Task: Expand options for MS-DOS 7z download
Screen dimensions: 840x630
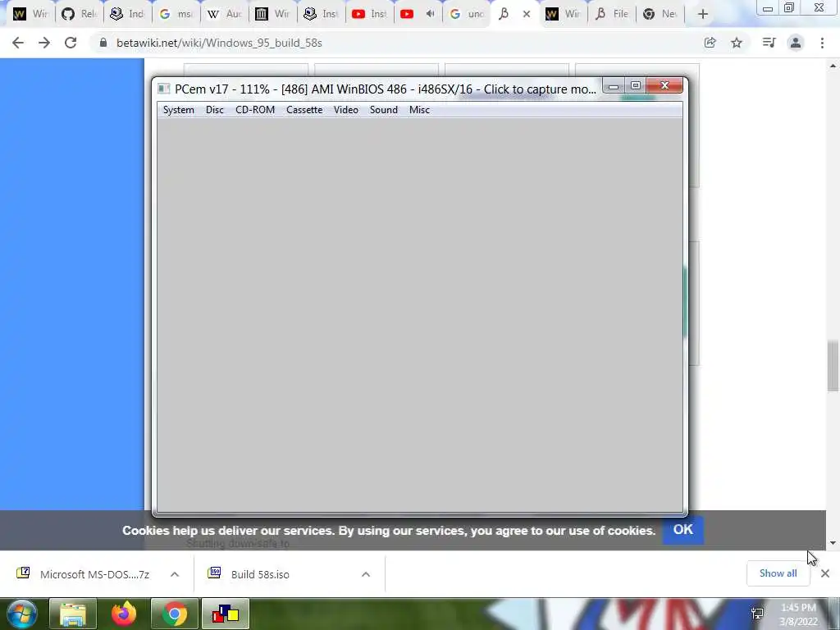Action: 175,574
